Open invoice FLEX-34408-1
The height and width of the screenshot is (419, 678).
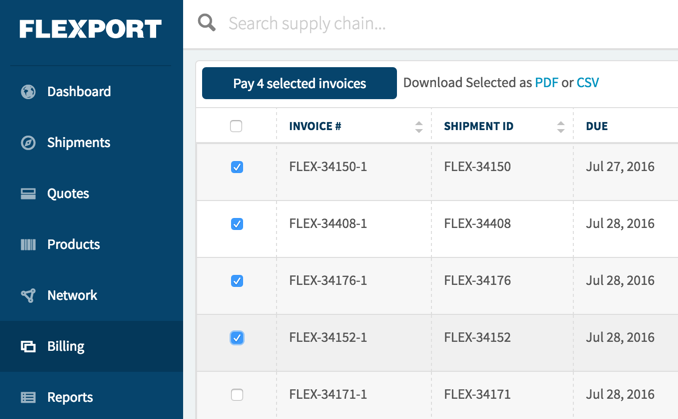coord(328,224)
